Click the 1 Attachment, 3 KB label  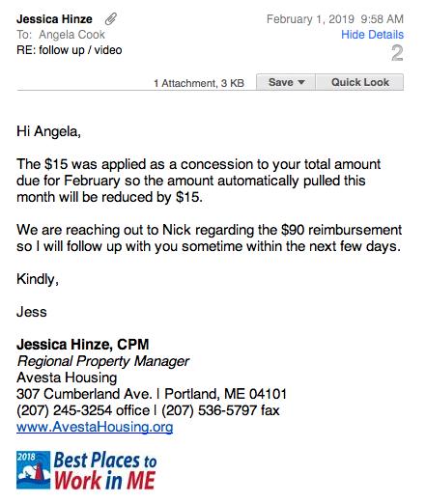click(x=199, y=83)
